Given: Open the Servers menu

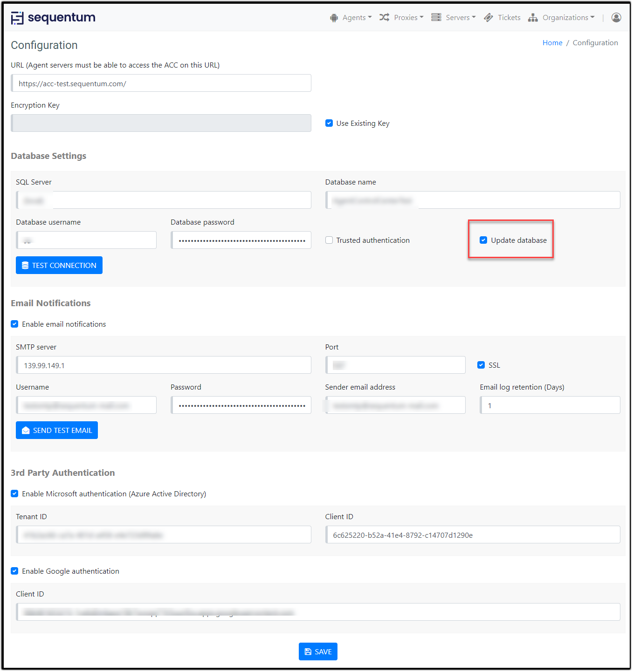Looking at the screenshot, I should tap(461, 18).
